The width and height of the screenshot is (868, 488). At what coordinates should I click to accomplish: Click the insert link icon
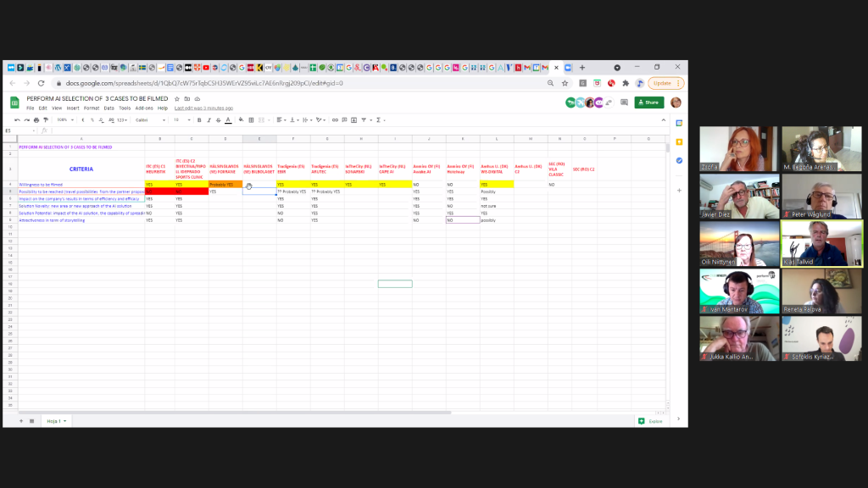pyautogui.click(x=335, y=120)
